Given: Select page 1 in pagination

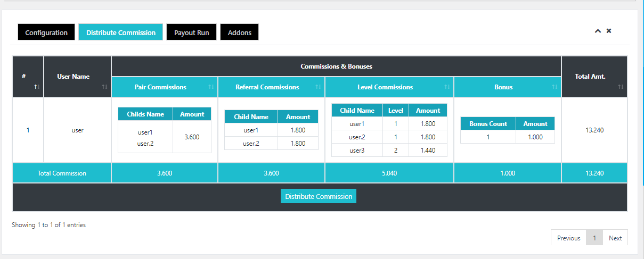Looking at the screenshot, I should (x=594, y=238).
